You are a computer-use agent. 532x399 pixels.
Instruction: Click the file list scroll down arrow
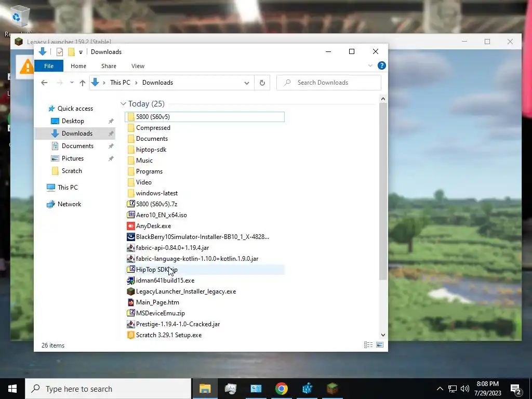coord(383,335)
